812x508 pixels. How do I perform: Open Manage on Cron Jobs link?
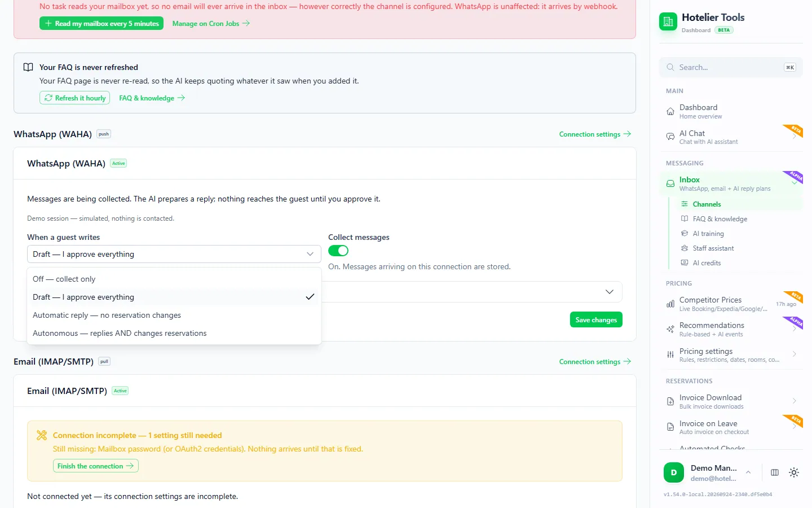pyautogui.click(x=211, y=23)
